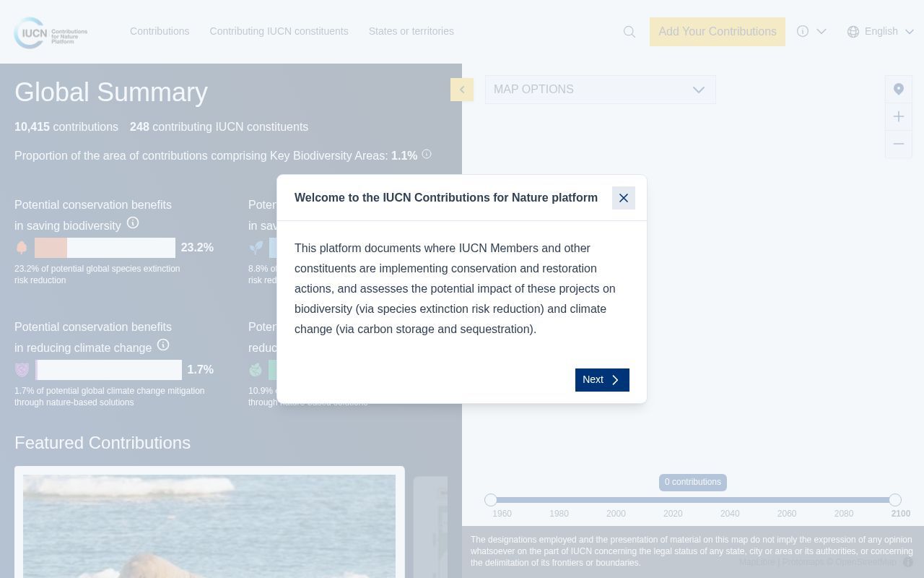Zoom in on the map with plus
The width and height of the screenshot is (924, 578).
click(x=899, y=116)
